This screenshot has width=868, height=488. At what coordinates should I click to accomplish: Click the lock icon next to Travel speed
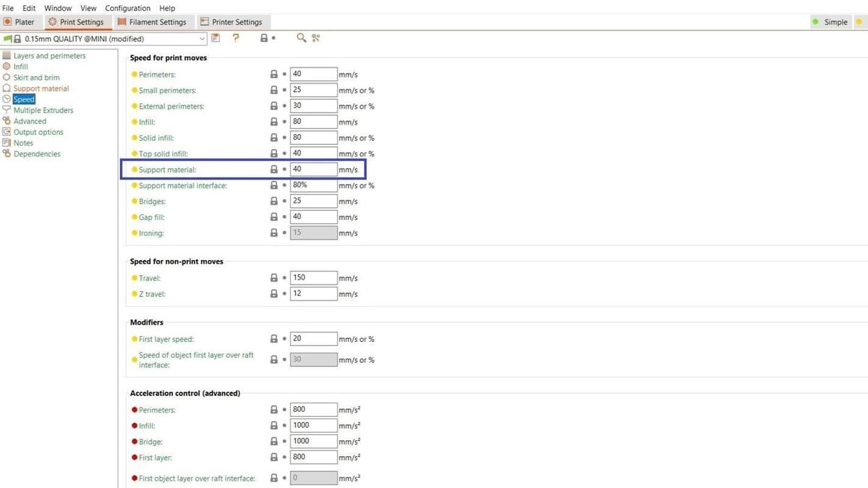point(274,278)
